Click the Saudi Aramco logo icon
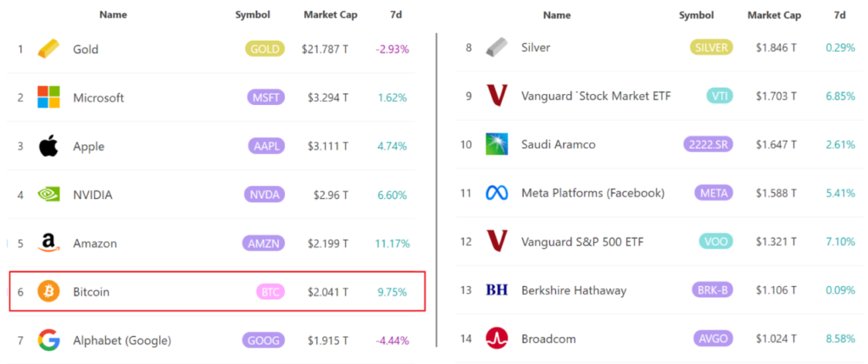This screenshot has height=364, width=868. click(496, 144)
